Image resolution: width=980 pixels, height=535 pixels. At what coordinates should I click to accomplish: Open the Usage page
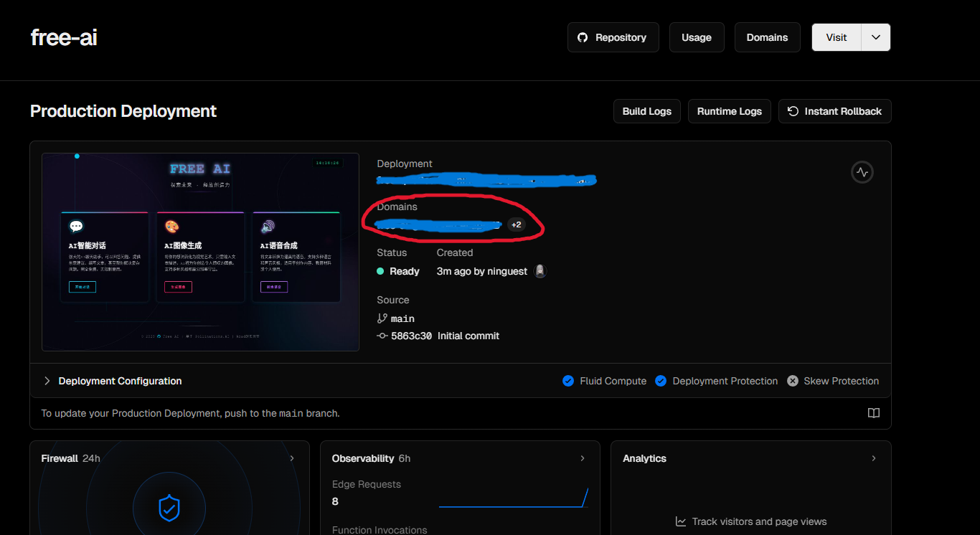697,37
